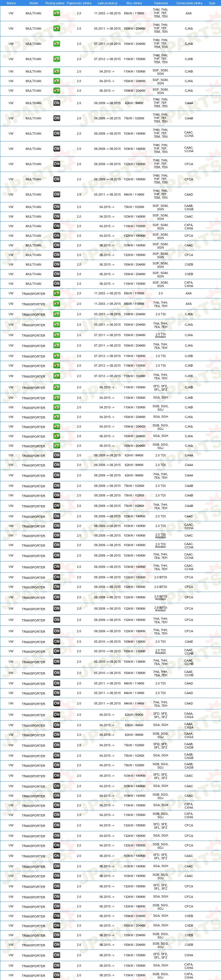Click the Opis column header
Image resolution: width=221 pixels, height=980 pixels.
click(212, 3)
